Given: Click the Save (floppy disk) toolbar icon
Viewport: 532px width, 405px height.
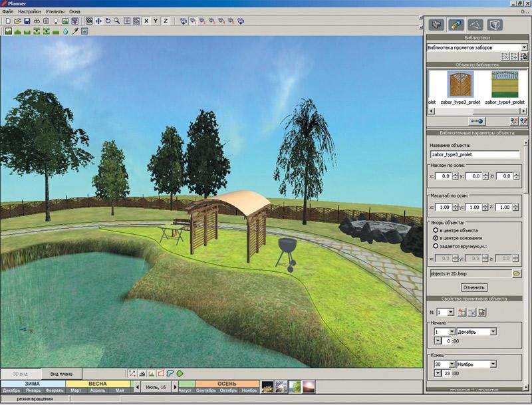Looking at the screenshot, I should coord(27,21).
